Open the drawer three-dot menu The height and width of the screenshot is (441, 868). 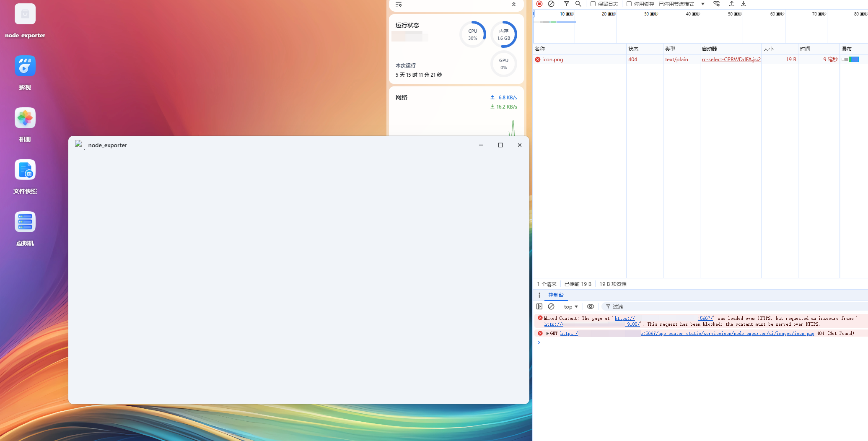[539, 295]
